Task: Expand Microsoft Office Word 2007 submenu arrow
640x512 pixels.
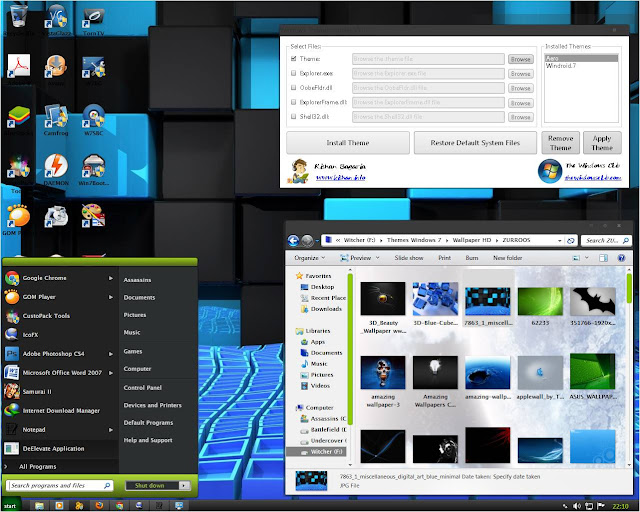Action: [111, 373]
